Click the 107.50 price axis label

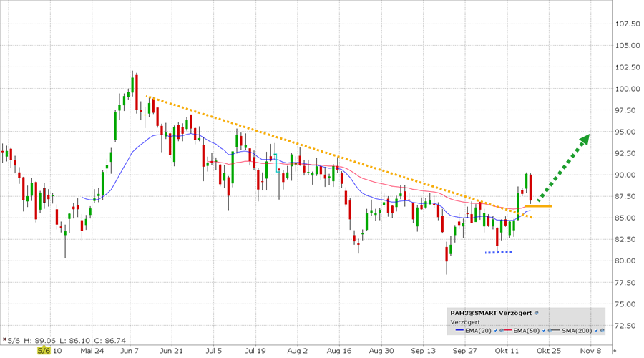click(x=627, y=24)
